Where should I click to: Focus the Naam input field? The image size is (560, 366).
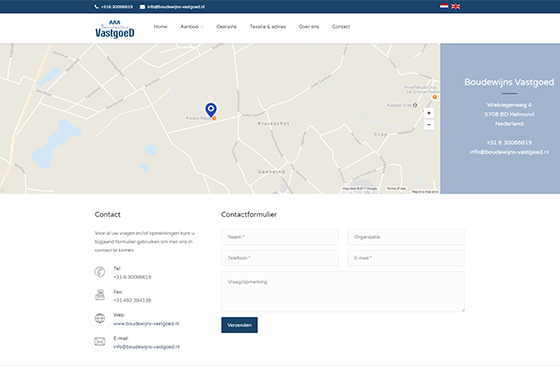tap(280, 237)
